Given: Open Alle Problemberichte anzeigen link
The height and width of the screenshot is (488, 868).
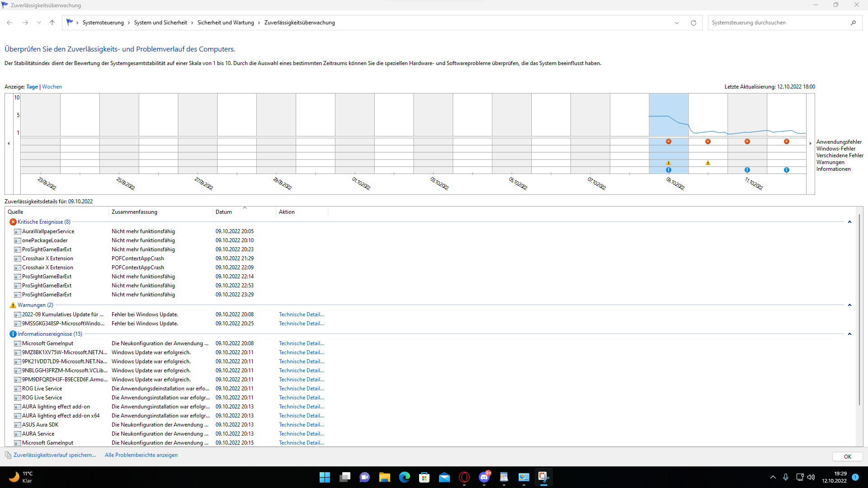Looking at the screenshot, I should click(x=141, y=455).
